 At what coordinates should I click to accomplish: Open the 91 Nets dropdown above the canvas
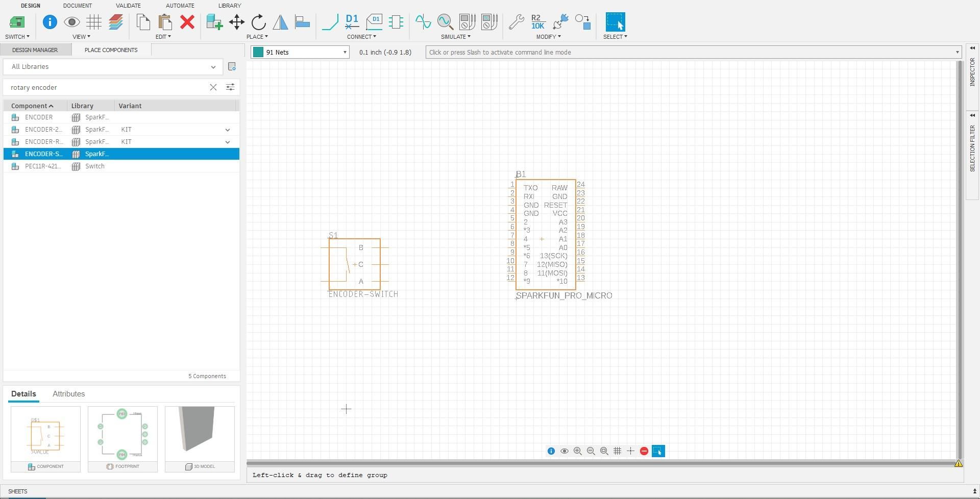345,52
